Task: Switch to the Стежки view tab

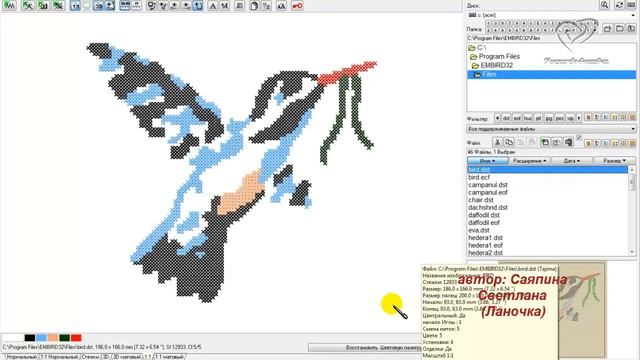Action: point(92,357)
